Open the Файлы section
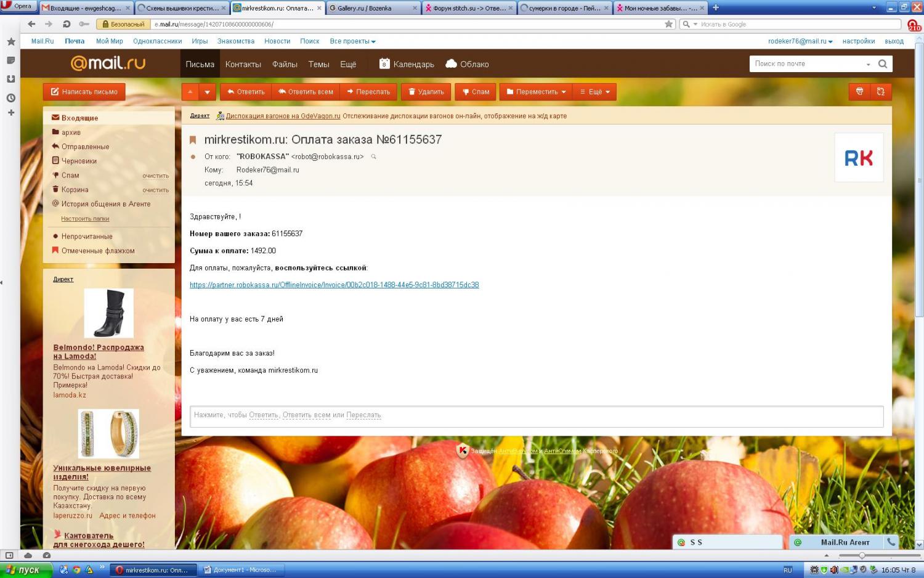The height and width of the screenshot is (578, 924). click(285, 64)
